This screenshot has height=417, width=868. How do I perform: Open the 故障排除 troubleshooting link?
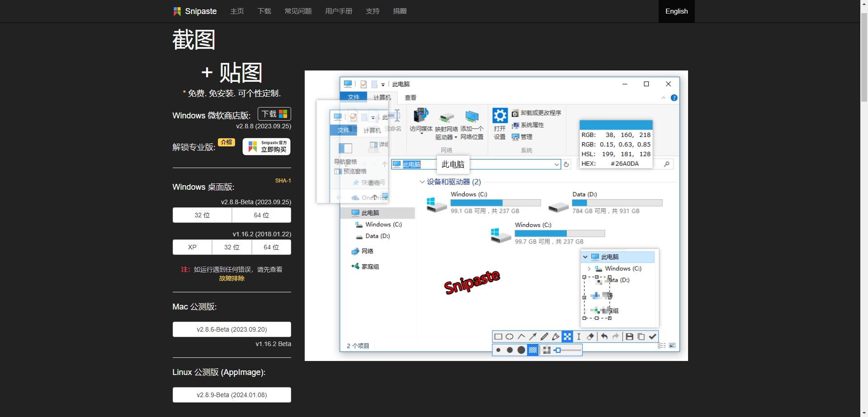[232, 278]
